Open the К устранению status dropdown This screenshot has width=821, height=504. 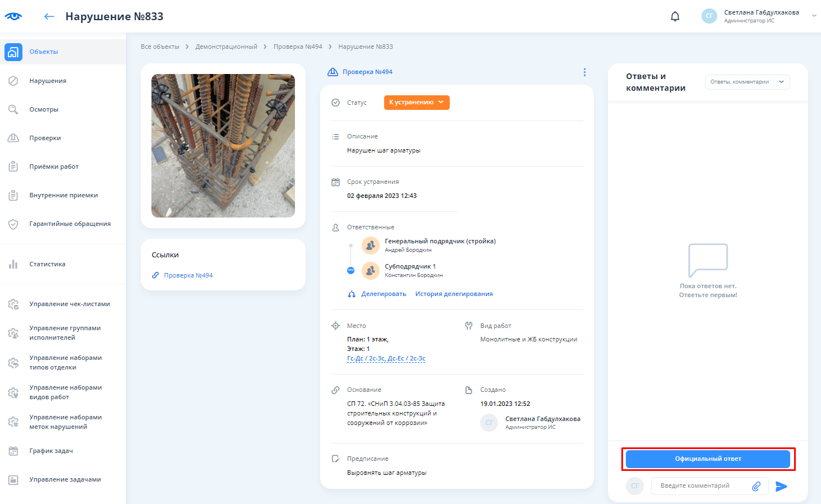click(417, 103)
